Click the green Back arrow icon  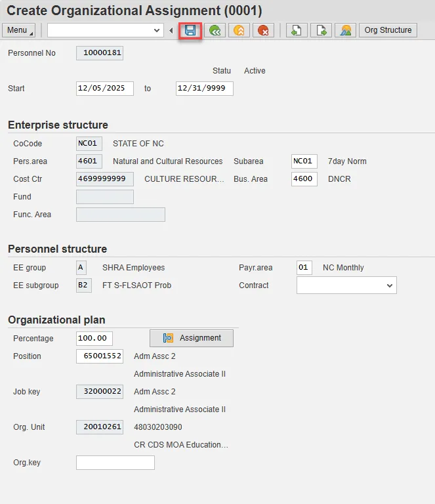[215, 30]
